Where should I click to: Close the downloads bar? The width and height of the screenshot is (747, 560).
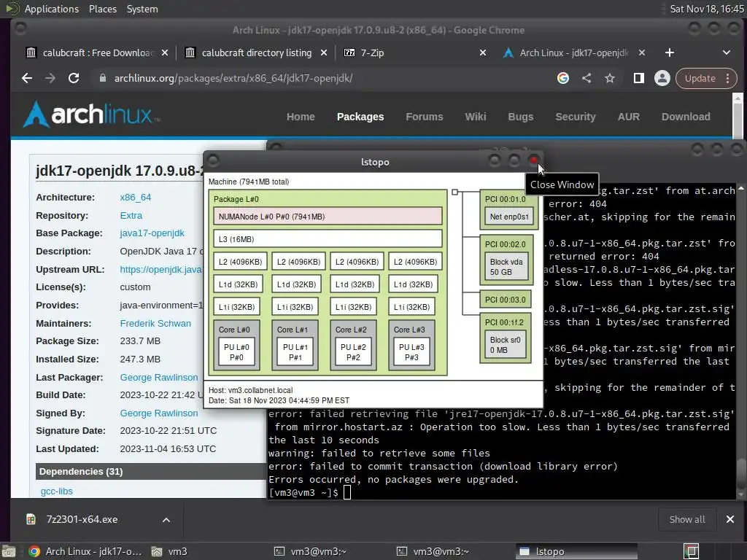pyautogui.click(x=729, y=519)
